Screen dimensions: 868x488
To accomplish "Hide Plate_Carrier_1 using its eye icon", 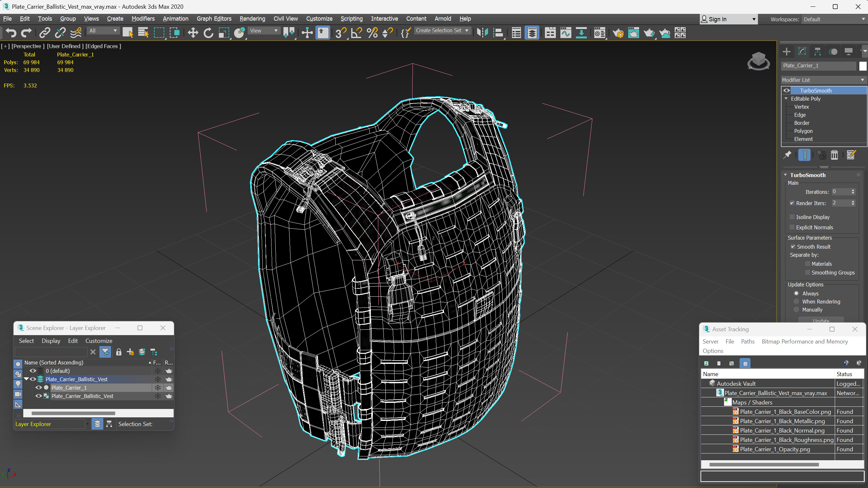I will coord(38,387).
